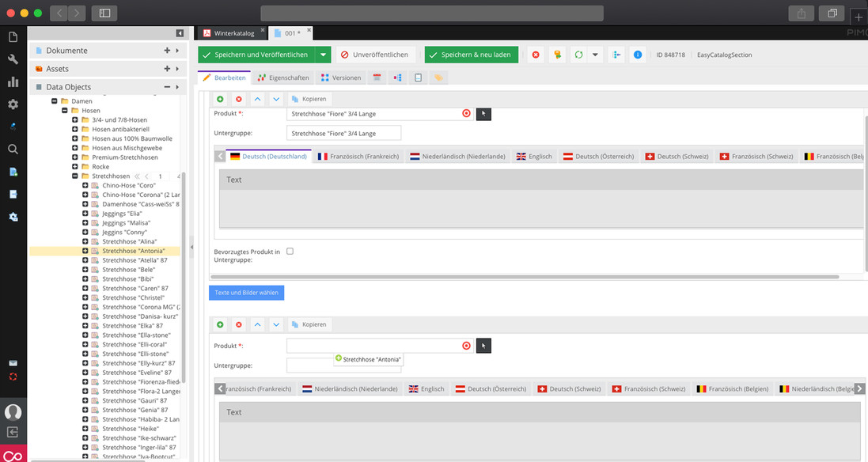Clear the Produkt field "Fiore" relation
868x462 pixels.
[466, 113]
